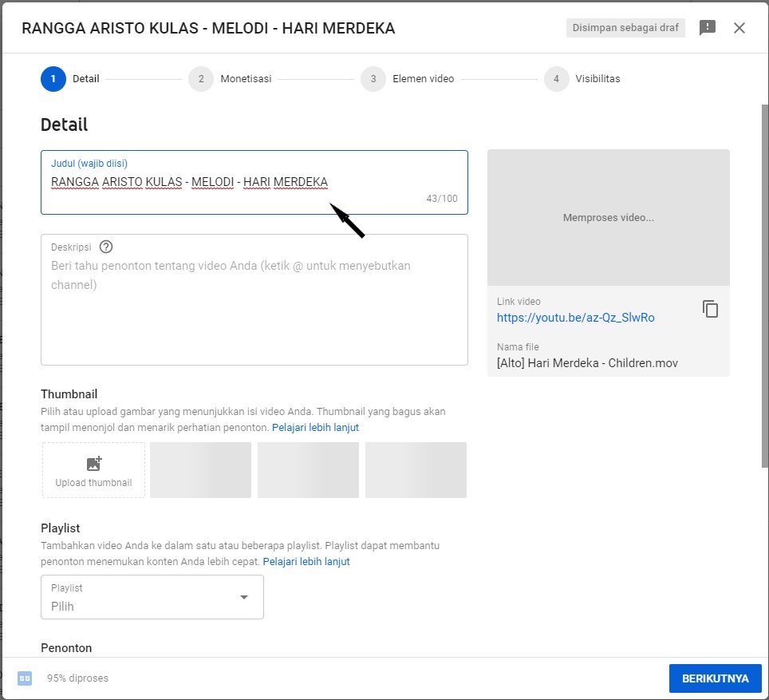Copy the video link icon
769x700 pixels.
710,310
